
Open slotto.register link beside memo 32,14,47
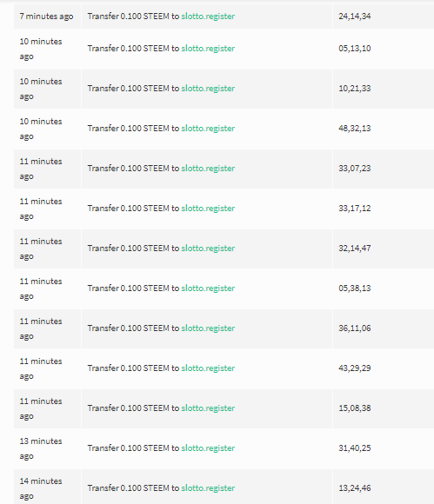pyautogui.click(x=208, y=249)
